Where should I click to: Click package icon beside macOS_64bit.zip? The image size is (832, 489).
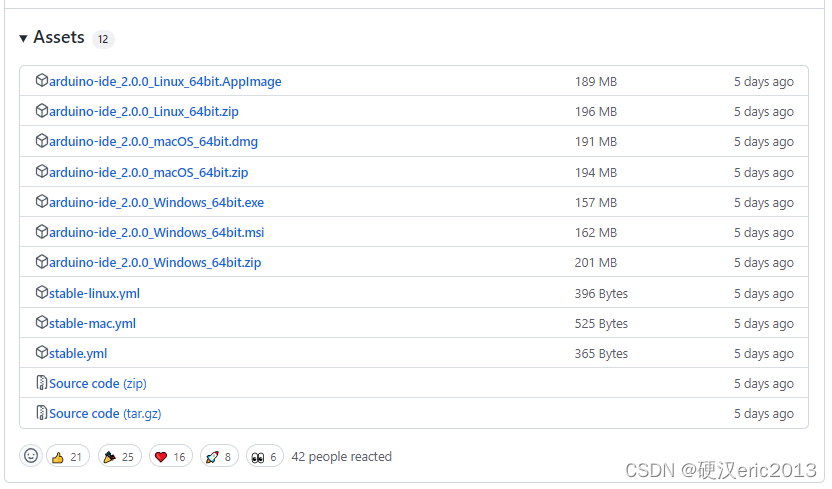pyautogui.click(x=41, y=172)
